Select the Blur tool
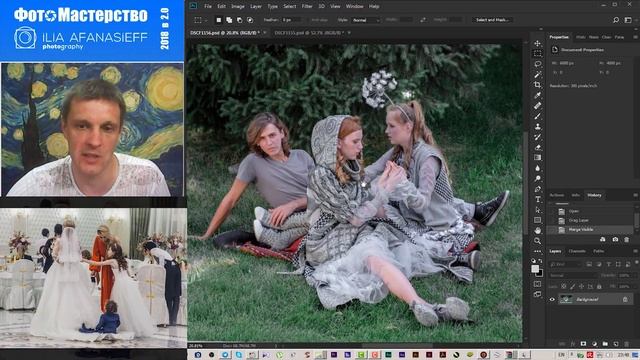 (538, 168)
